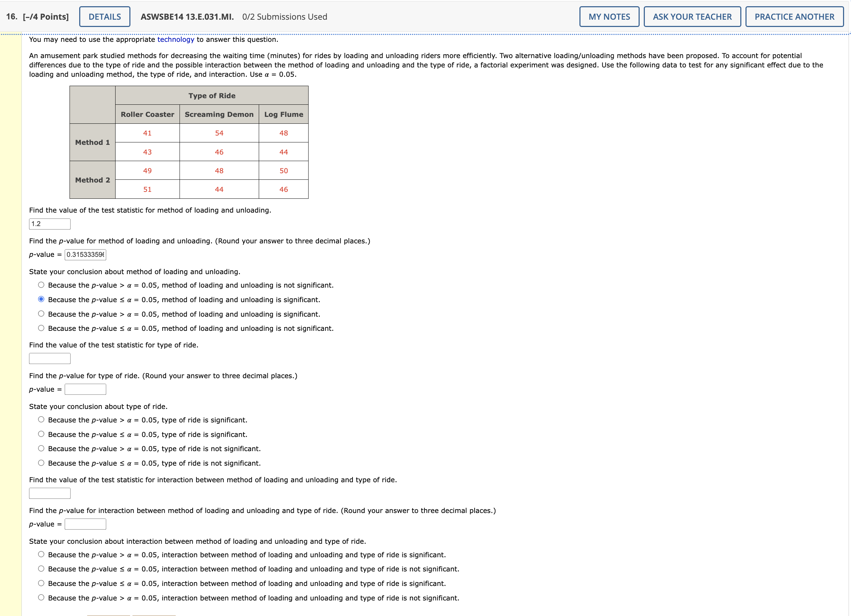
Task: Select interaction p-value ≤ α, not significant
Action: pos(41,569)
